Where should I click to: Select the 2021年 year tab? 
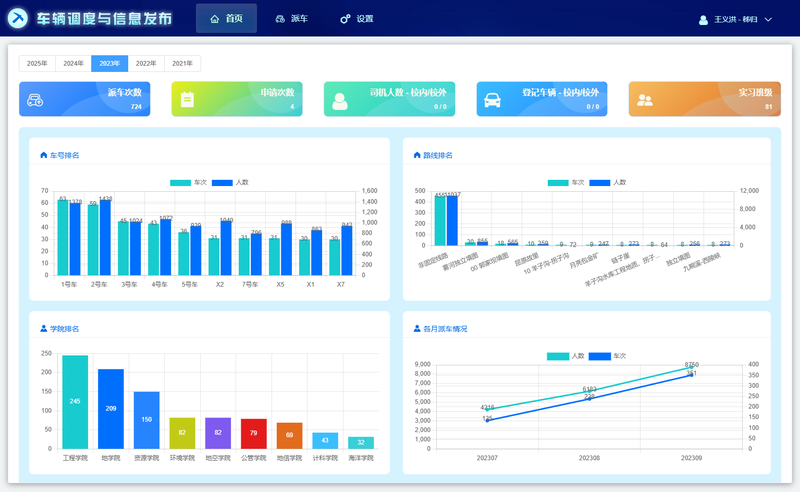182,63
